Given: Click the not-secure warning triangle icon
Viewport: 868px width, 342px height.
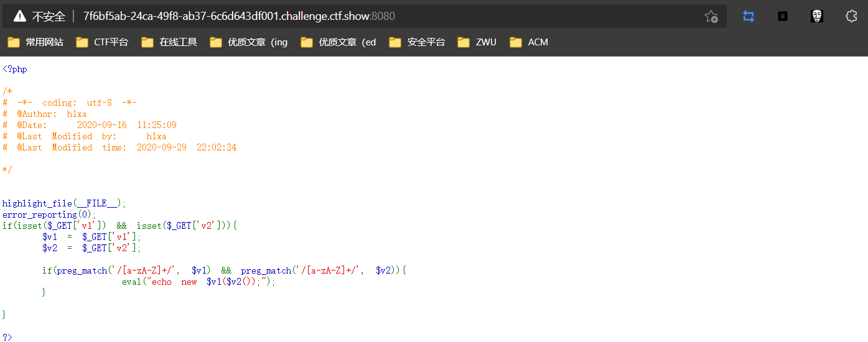Looking at the screenshot, I should (20, 16).
